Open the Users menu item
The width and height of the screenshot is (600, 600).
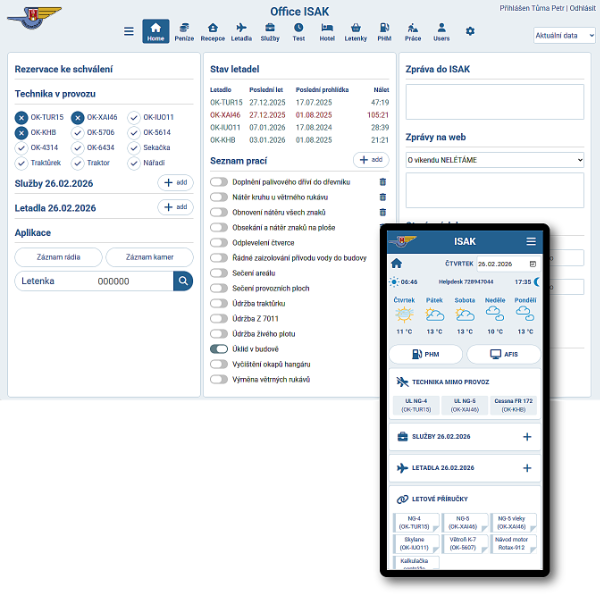click(x=441, y=31)
